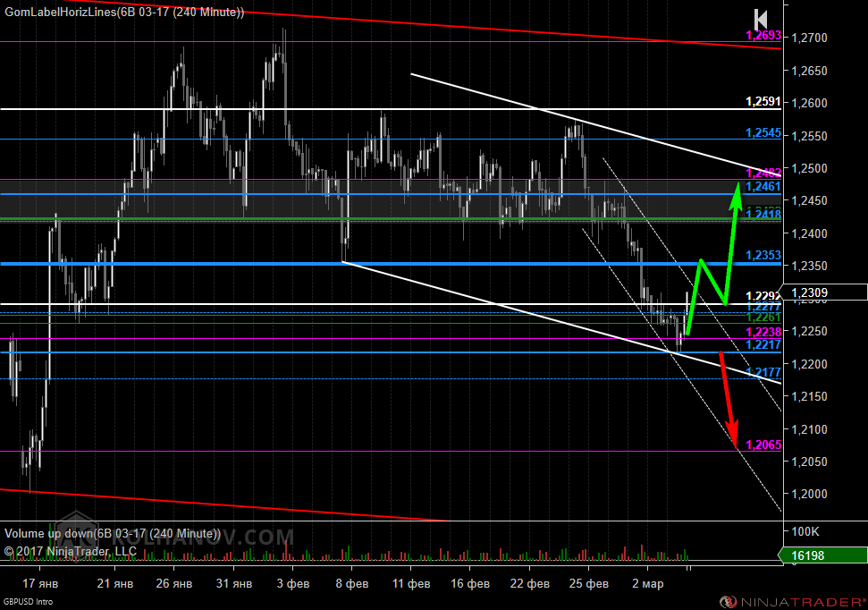The image size is (868, 610).
Task: Select the blue 1,2461 level label
Action: tap(763, 187)
